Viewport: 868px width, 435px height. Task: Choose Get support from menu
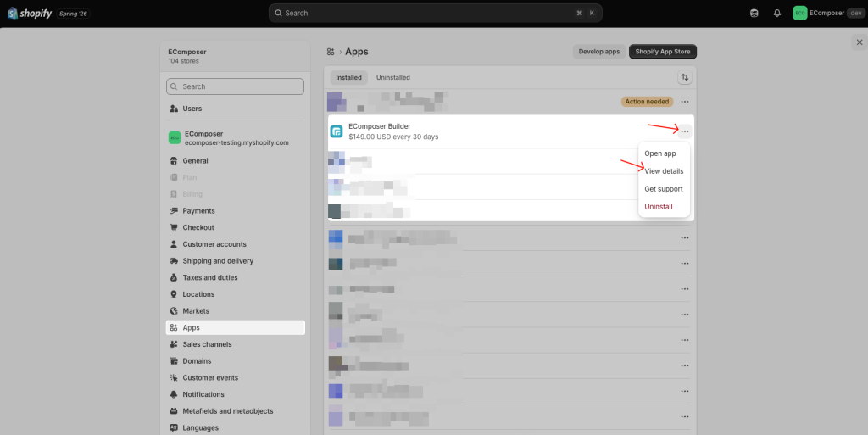coord(664,189)
